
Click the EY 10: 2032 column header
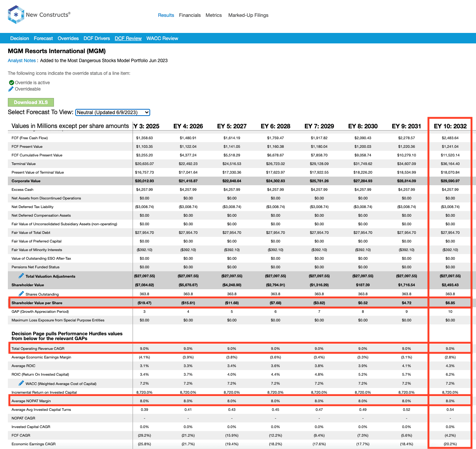pos(450,126)
